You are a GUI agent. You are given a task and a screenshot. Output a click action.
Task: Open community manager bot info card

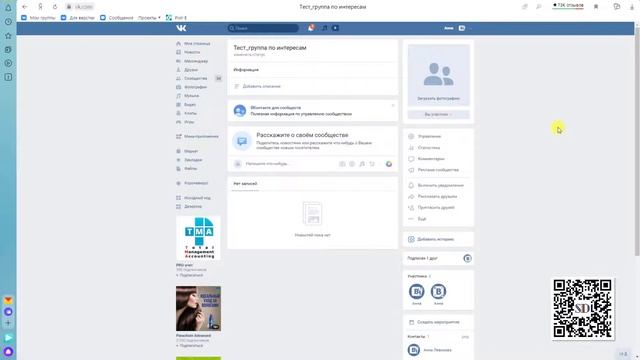point(313,111)
